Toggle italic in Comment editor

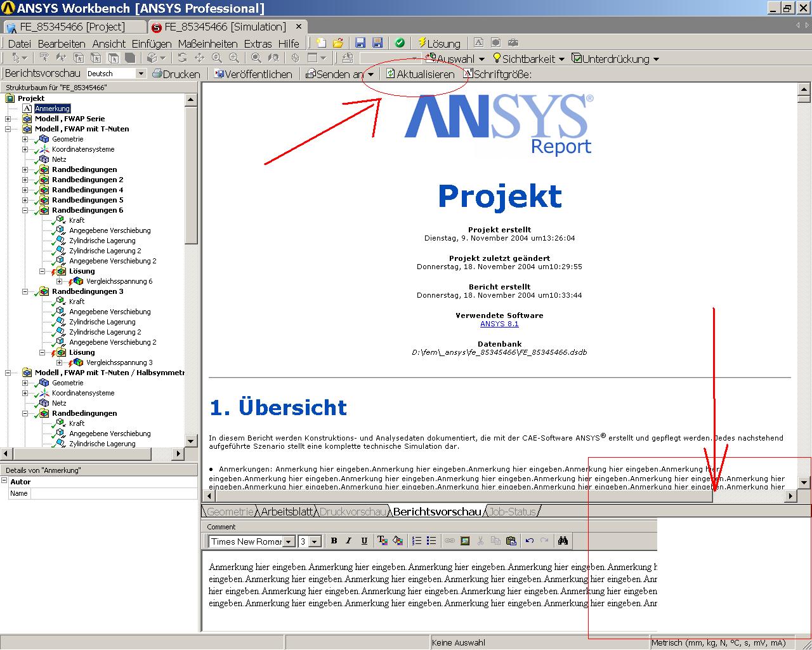(x=348, y=541)
